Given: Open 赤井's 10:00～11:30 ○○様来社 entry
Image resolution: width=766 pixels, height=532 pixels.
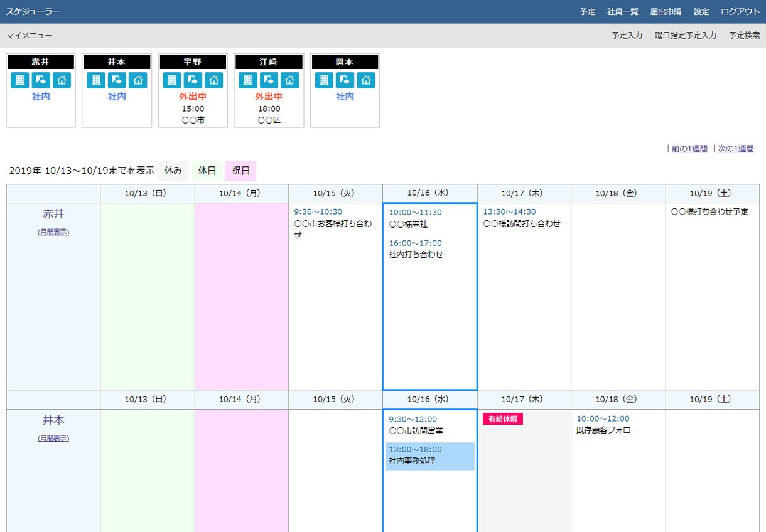Looking at the screenshot, I should (415, 218).
